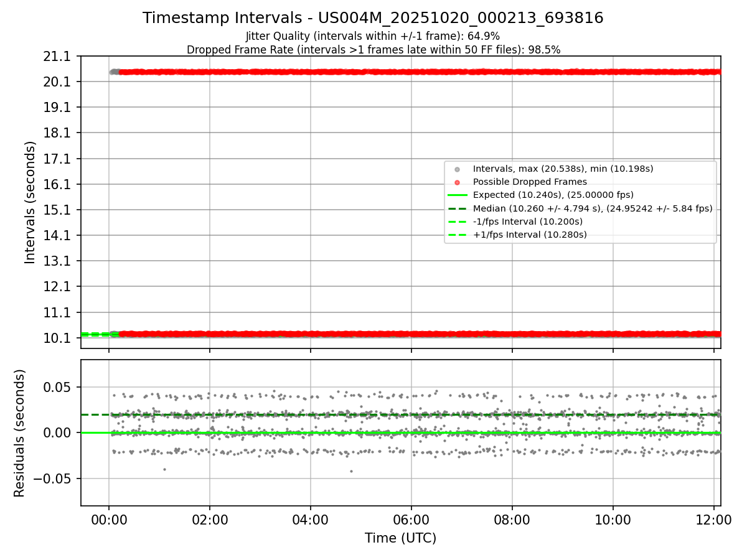
Task: Click legend entry "Intervals, max (20.538s), min (10.198s)"
Action: (563, 169)
